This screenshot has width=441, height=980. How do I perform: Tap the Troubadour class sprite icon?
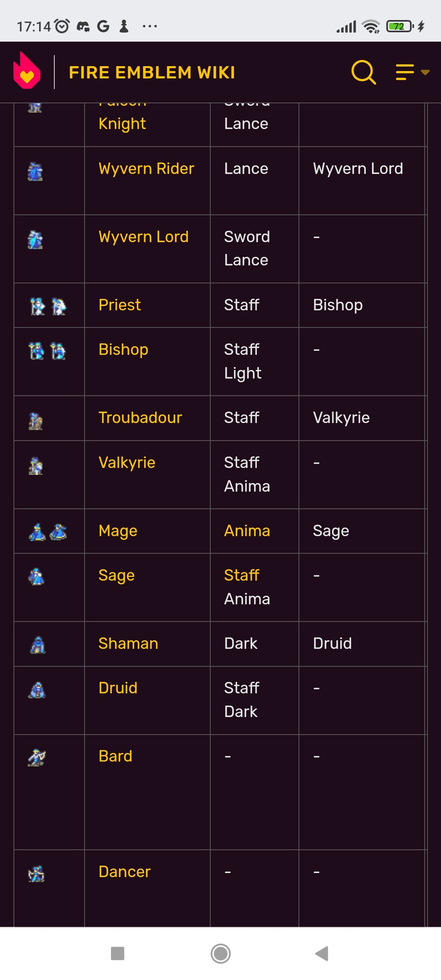[x=36, y=421]
